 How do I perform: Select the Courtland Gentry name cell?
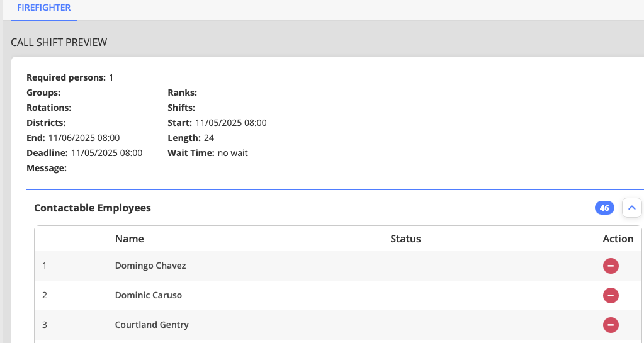tap(152, 325)
